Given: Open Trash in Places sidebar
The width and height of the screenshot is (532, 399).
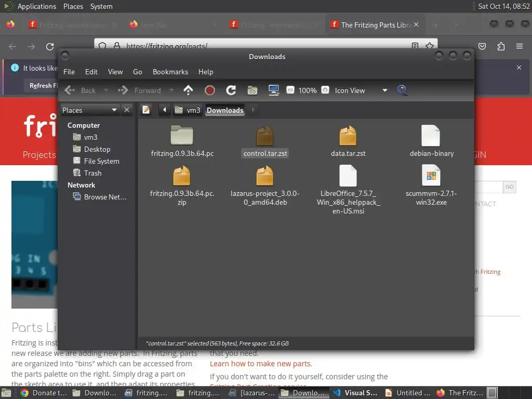Looking at the screenshot, I should coord(87,172).
